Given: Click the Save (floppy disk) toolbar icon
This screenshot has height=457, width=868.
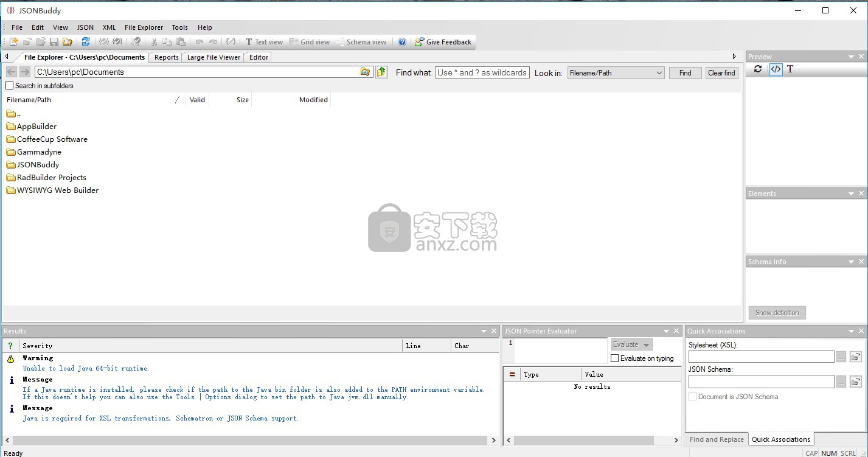Looking at the screenshot, I should point(54,42).
